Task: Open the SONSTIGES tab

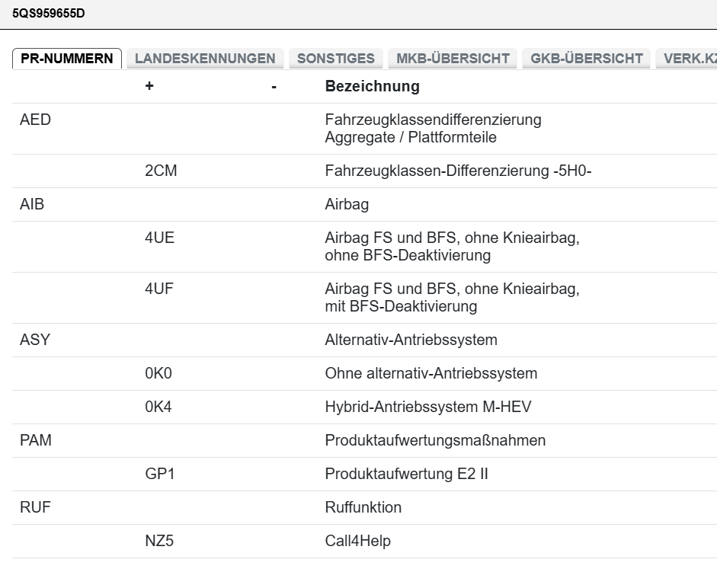Action: click(x=335, y=59)
